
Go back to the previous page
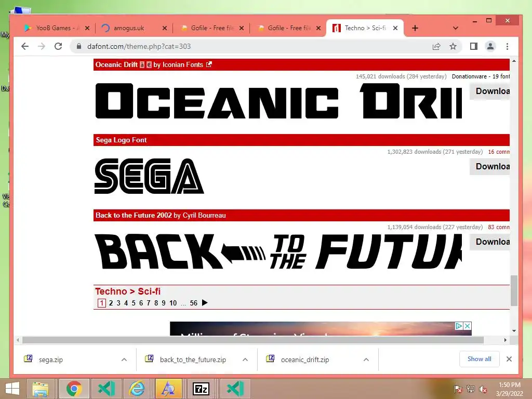pyautogui.click(x=25, y=46)
